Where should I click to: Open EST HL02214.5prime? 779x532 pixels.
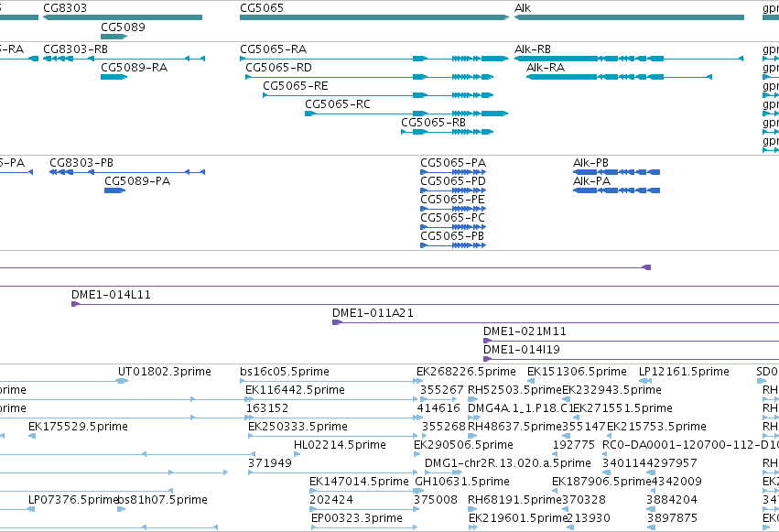point(340,445)
